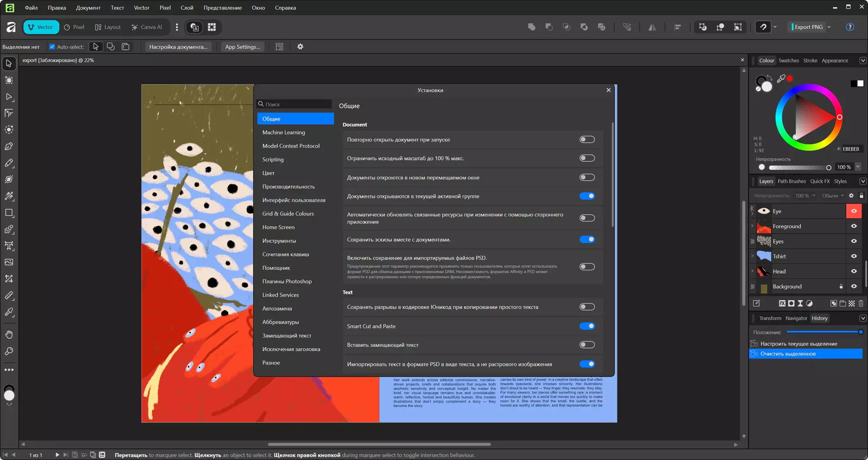
Task: Click the flip horizontal icon in toolbar
Action: pos(652,27)
